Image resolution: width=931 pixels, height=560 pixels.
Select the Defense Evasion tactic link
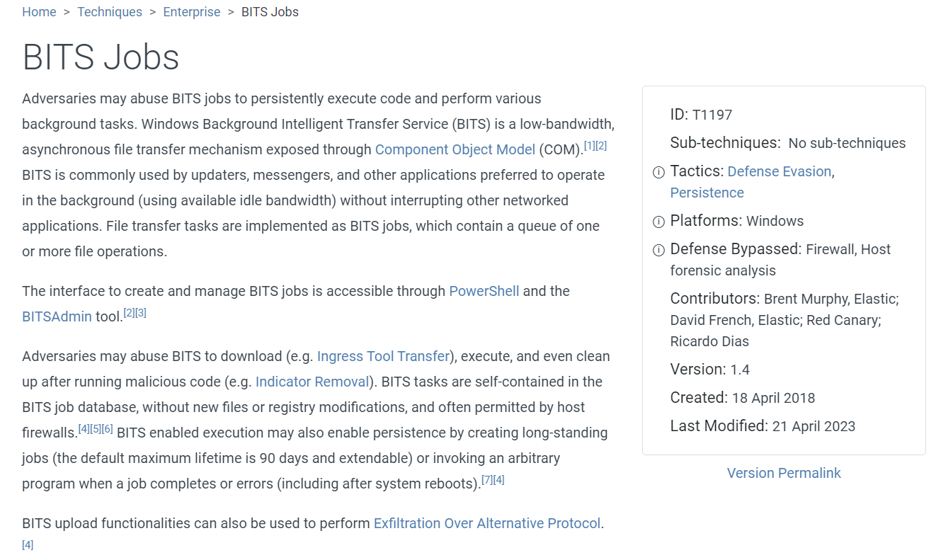779,171
